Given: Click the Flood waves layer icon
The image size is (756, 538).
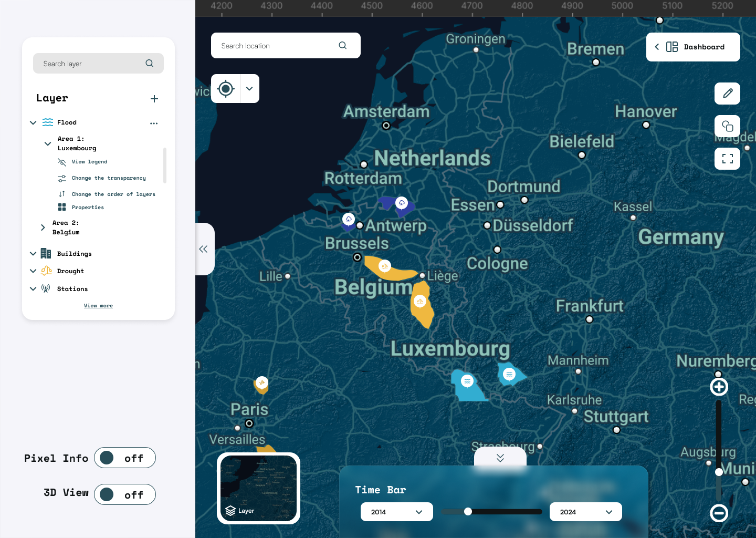Looking at the screenshot, I should pyautogui.click(x=48, y=122).
